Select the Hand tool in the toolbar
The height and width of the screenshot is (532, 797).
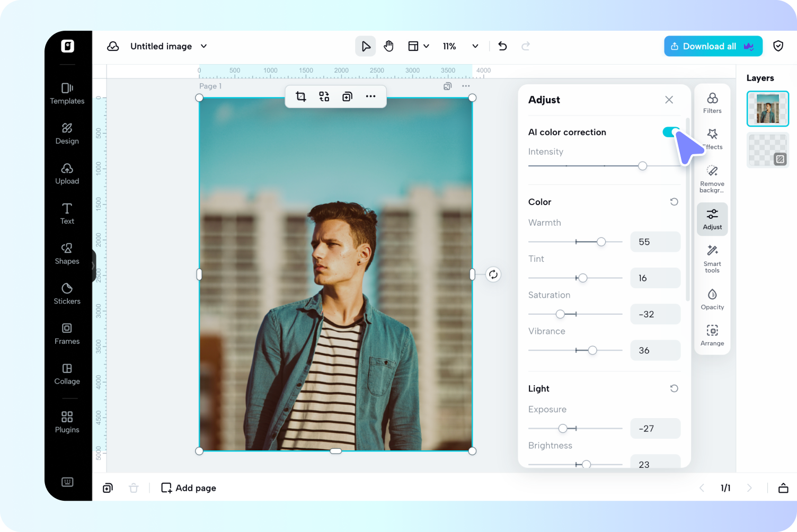[x=388, y=46]
